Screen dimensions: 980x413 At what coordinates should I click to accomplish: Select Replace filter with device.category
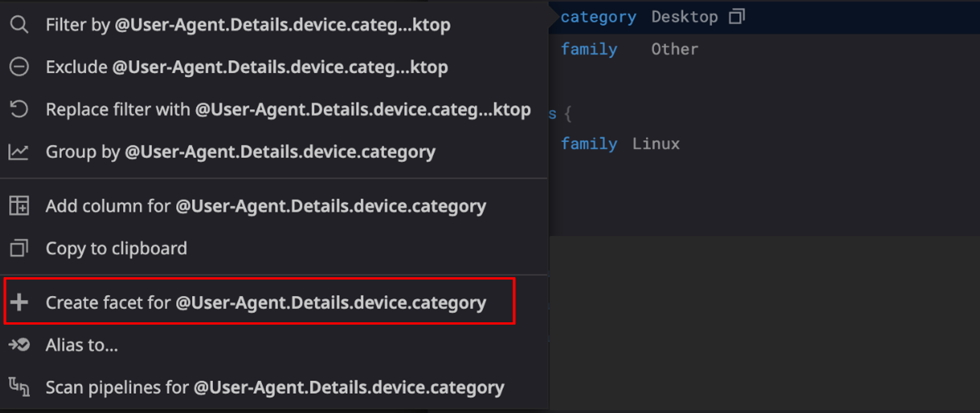(x=288, y=109)
